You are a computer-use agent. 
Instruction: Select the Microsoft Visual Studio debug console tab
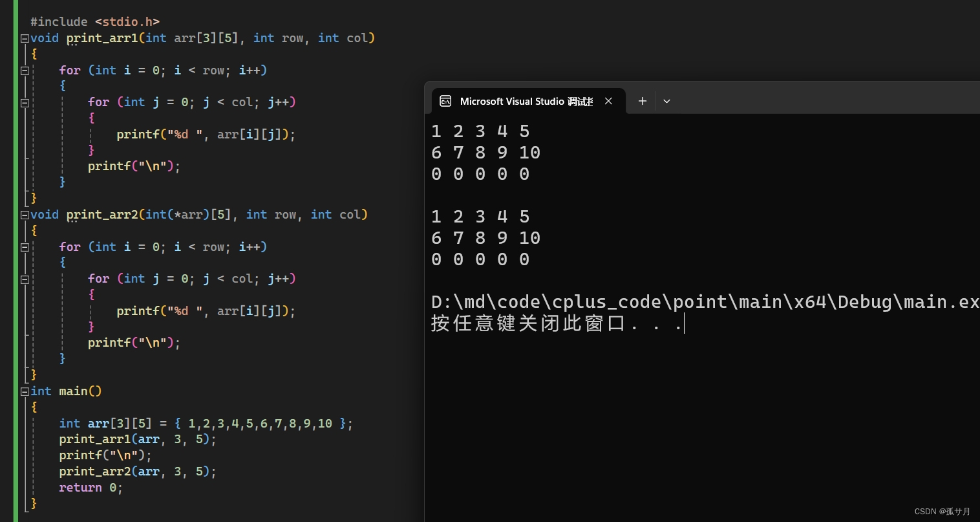click(x=528, y=101)
